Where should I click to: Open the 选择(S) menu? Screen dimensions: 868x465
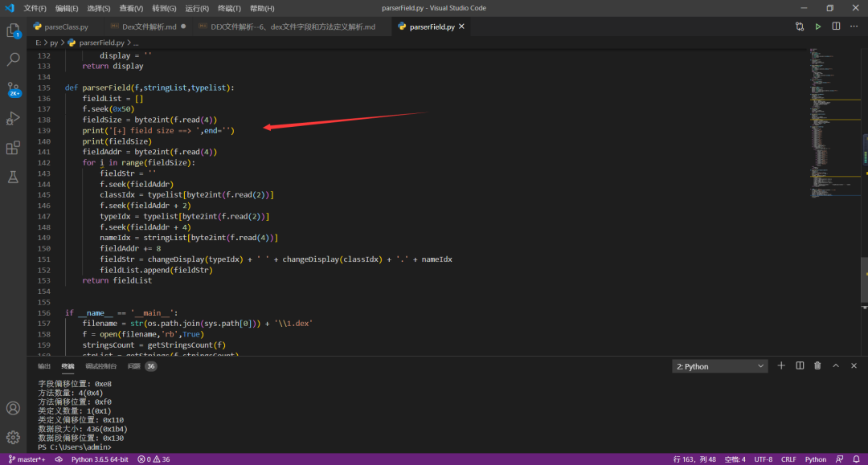point(99,8)
